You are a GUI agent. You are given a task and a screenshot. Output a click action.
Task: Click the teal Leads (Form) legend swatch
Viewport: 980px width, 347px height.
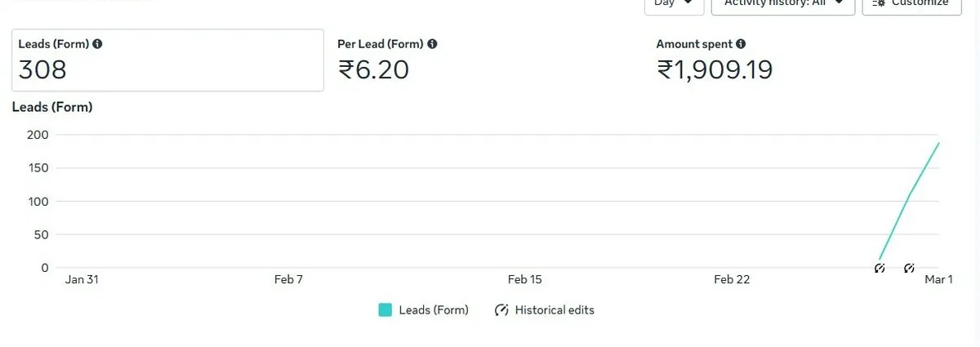pyautogui.click(x=385, y=310)
